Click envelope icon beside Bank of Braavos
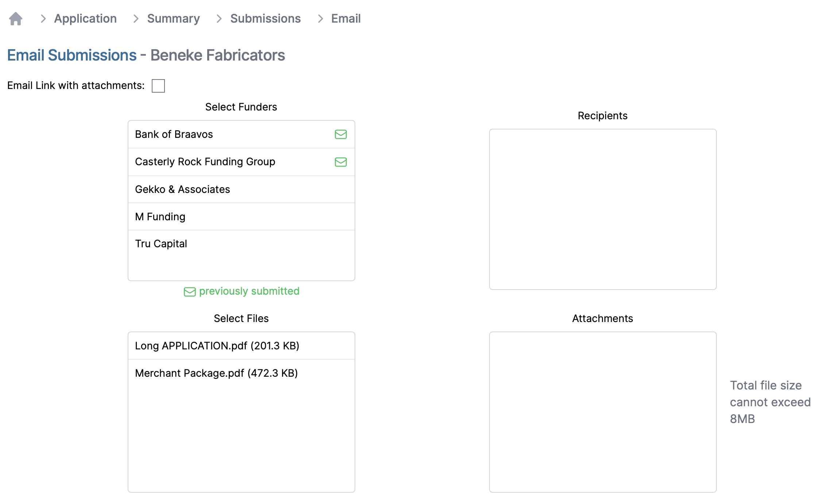Screen dimensions: 820x504 point(340,134)
